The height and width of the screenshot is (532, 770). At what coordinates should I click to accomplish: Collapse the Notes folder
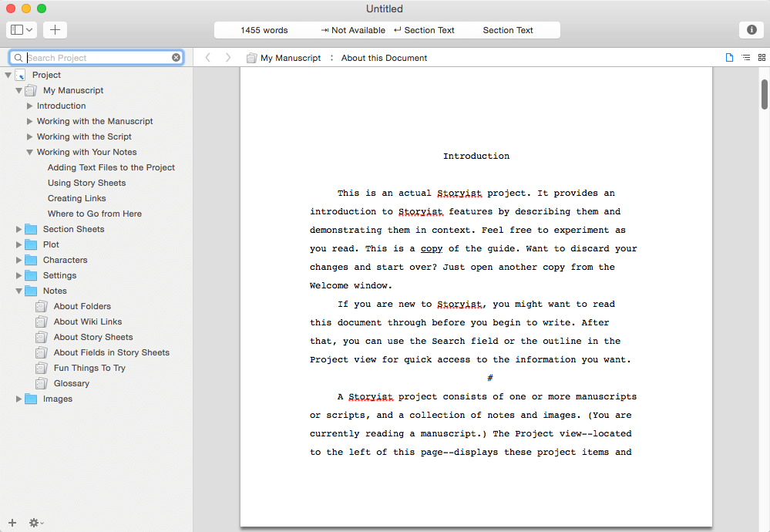click(20, 291)
